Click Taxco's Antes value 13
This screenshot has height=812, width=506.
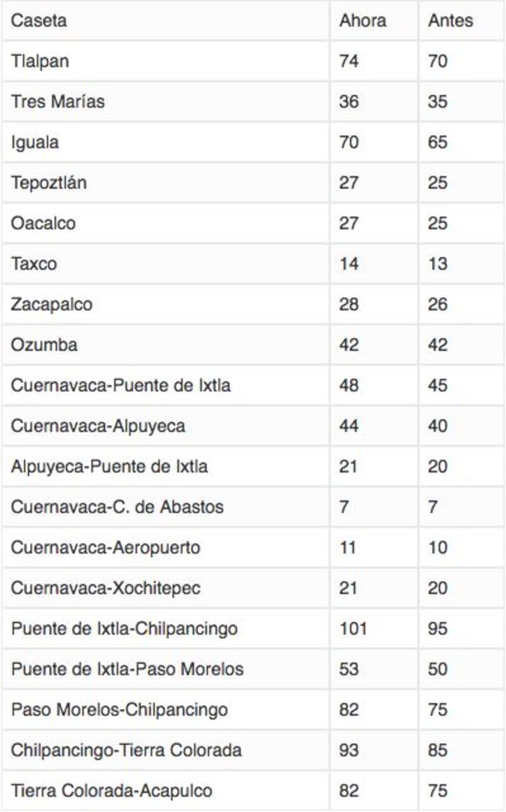438,264
